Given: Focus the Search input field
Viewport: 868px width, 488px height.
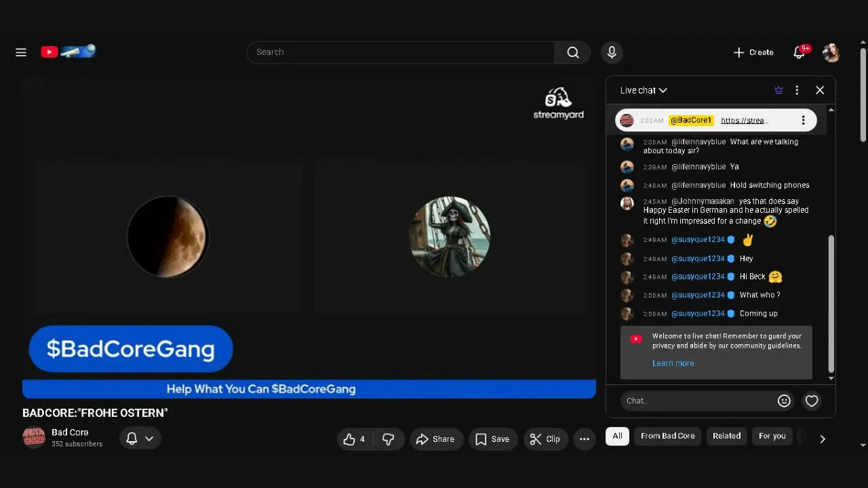Looking at the screenshot, I should tap(401, 52).
